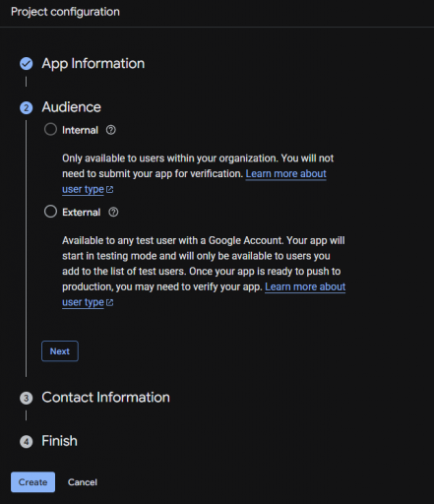Select the Internal audience radio button
The width and height of the screenshot is (434, 504).
tap(50, 129)
